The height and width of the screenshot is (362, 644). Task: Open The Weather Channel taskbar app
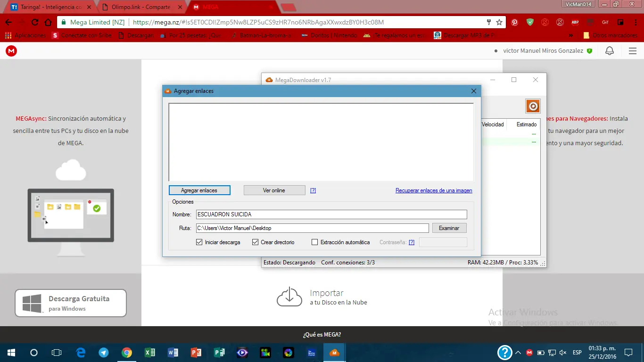(x=312, y=352)
